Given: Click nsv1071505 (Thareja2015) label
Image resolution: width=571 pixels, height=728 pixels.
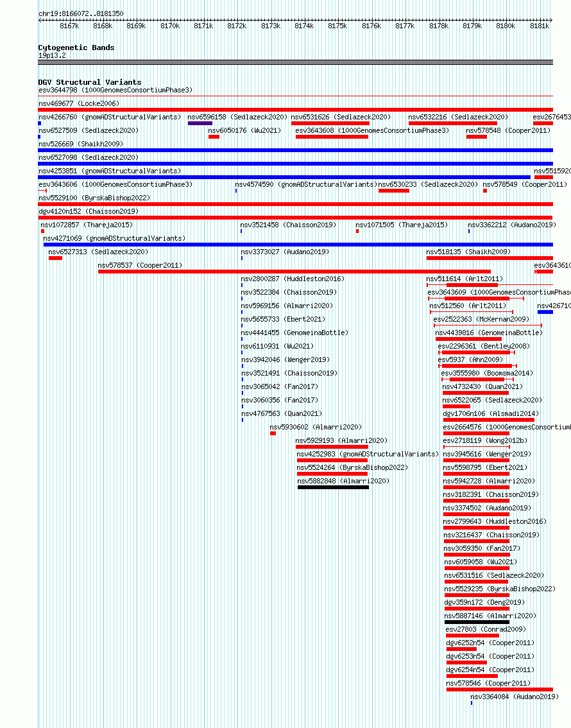Looking at the screenshot, I should pos(402,225).
